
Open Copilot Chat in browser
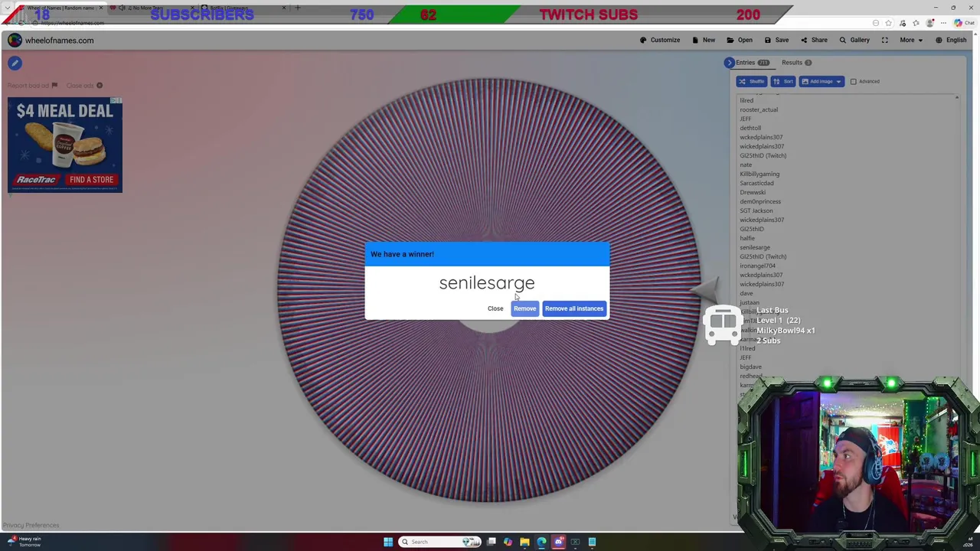[963, 23]
